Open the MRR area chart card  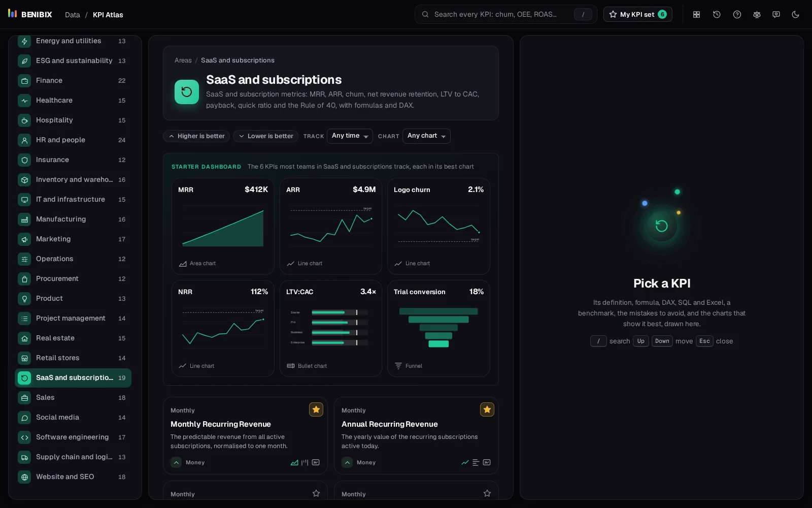click(x=223, y=226)
